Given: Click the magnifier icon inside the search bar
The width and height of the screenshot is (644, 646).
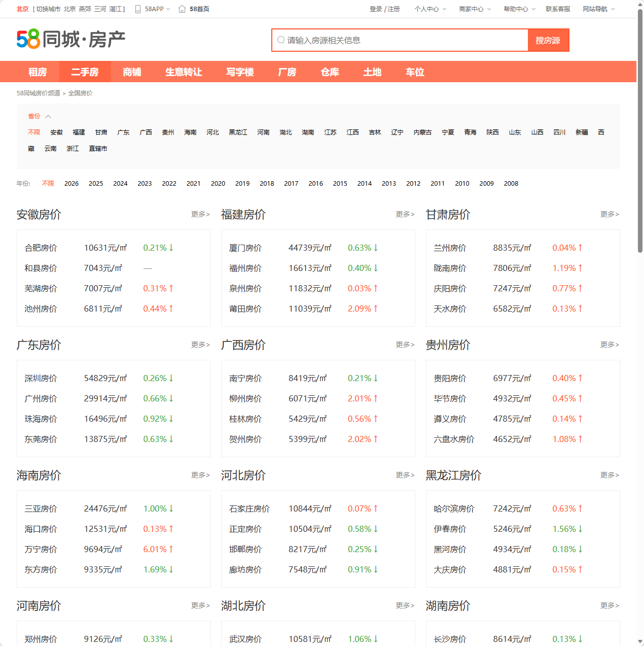Looking at the screenshot, I should point(281,40).
